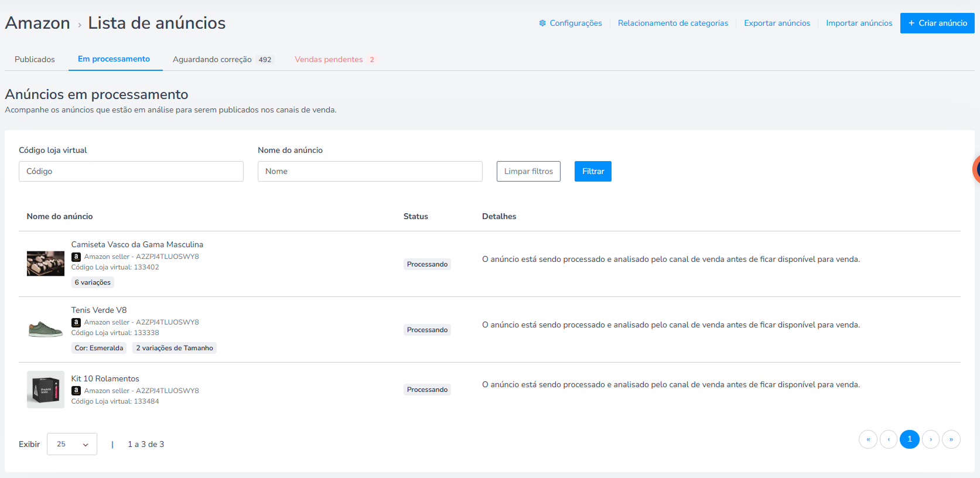The height and width of the screenshot is (478, 980).
Task: Click the Amazon logo icon under Kit 10 Rolamentos
Action: point(76,391)
